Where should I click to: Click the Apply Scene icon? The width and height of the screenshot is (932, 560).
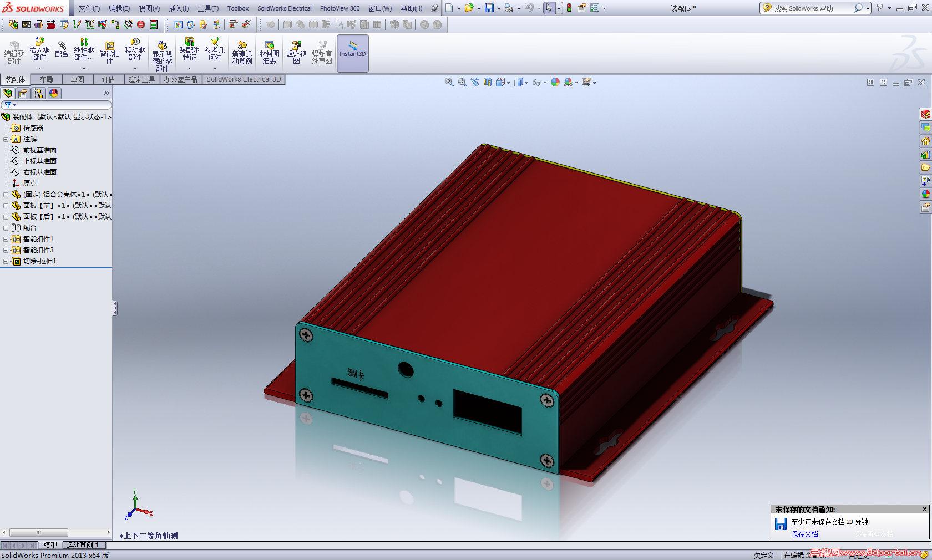(568, 82)
